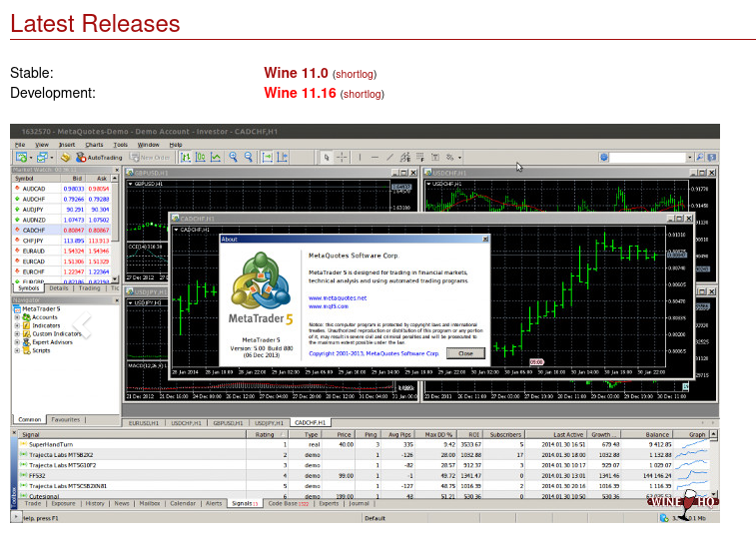The image size is (756, 535).
Task: Click the white arrow on the screenshot carousel
Action: tap(83, 324)
